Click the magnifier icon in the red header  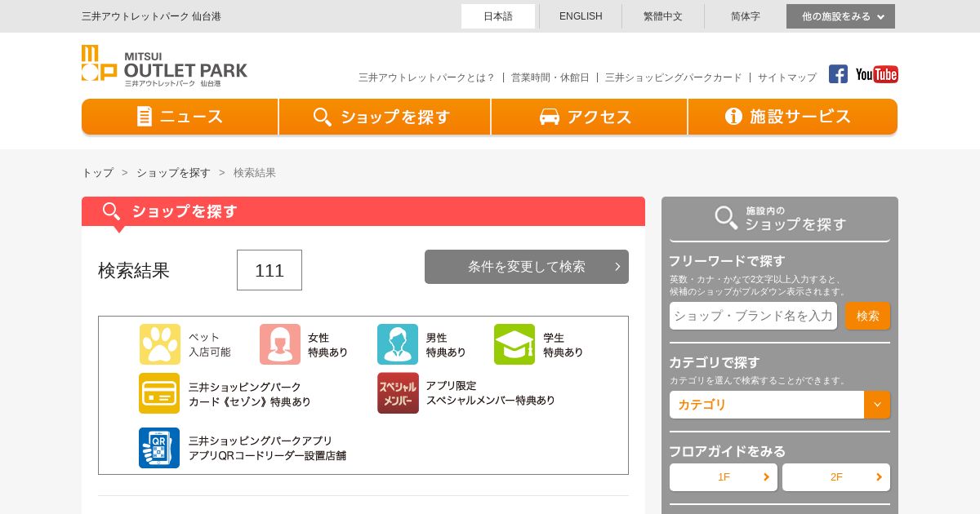pos(111,211)
